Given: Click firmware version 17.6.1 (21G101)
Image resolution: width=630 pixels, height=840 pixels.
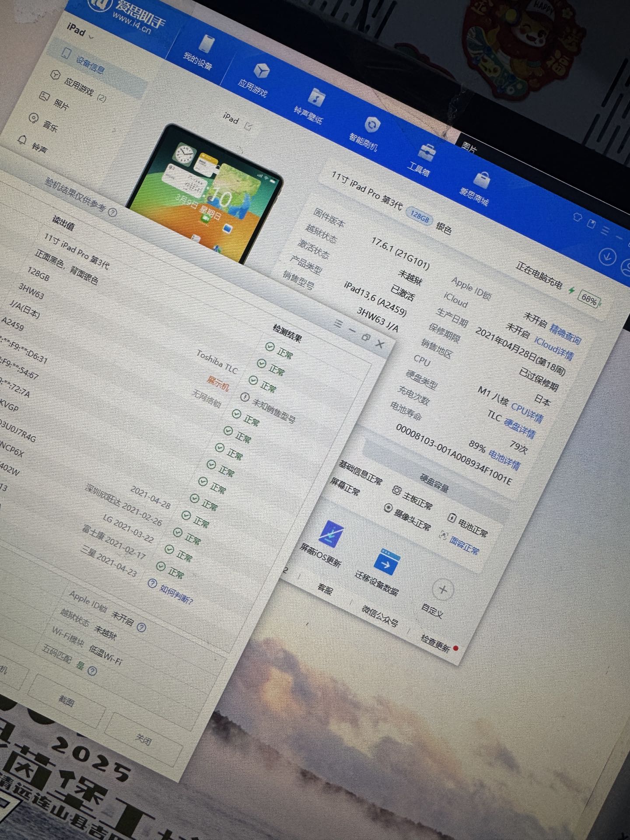Looking at the screenshot, I should tap(400, 253).
